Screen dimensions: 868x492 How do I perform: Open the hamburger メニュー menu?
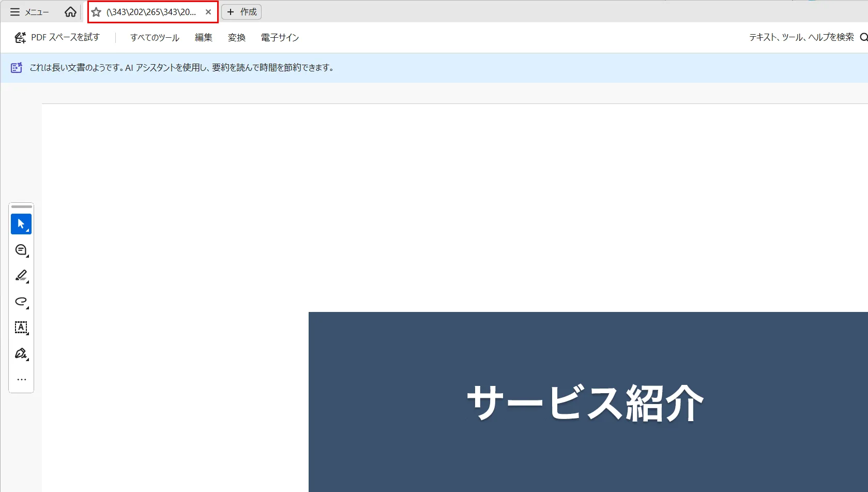29,12
